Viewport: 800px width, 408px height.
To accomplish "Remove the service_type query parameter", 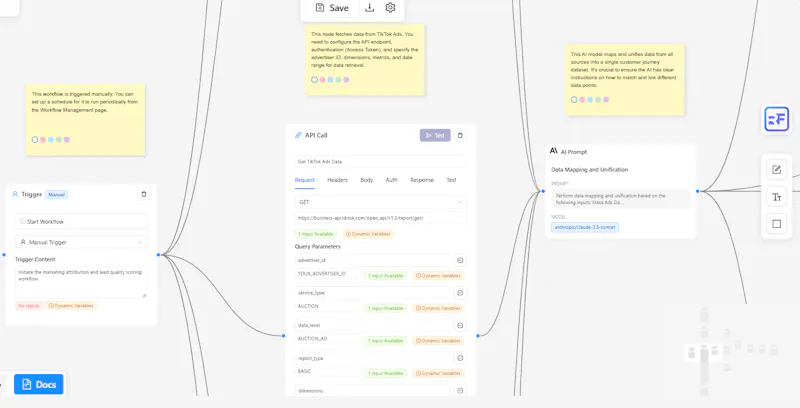I will point(460,293).
